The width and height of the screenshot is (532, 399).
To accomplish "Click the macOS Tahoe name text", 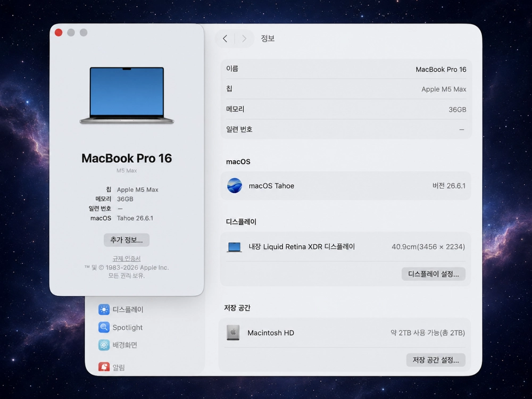I will (x=271, y=186).
